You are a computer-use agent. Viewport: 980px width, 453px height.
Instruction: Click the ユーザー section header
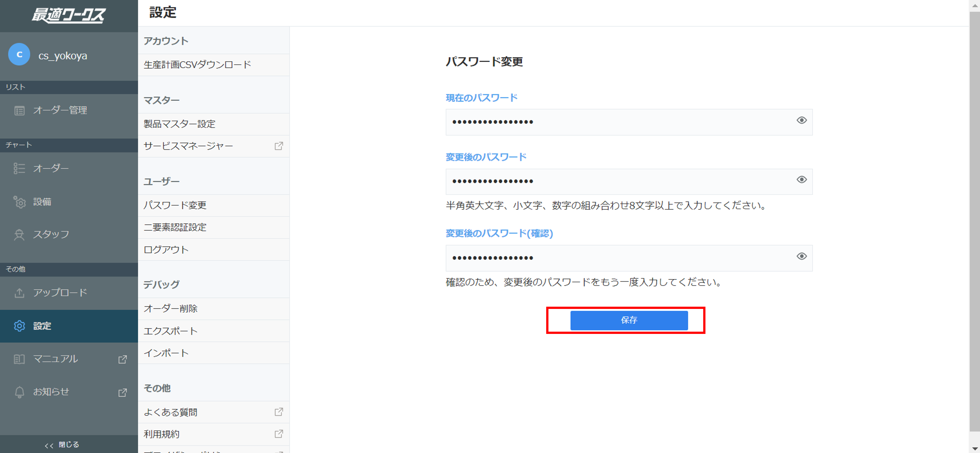161,181
